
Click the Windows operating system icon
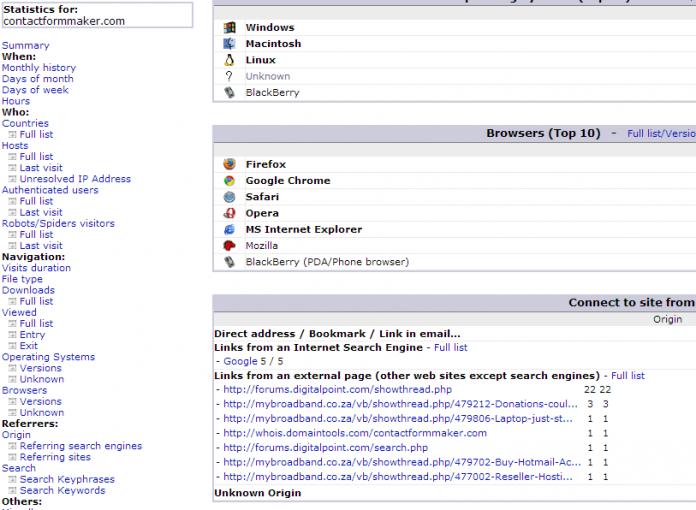229,28
